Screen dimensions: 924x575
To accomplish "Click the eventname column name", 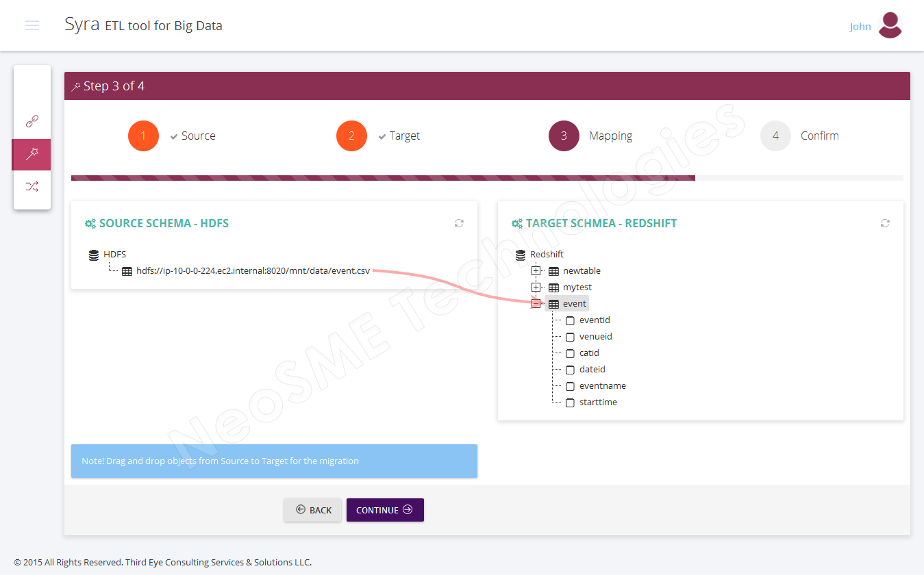I will coord(603,386).
